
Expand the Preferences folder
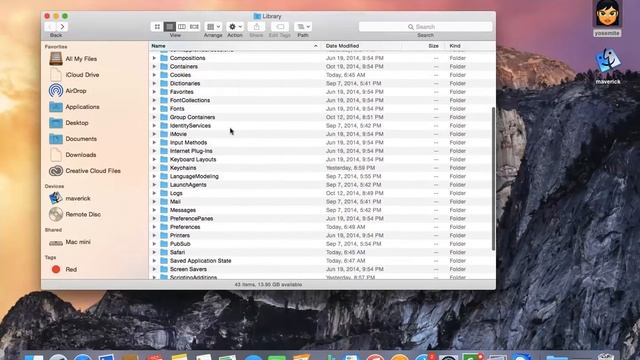pyautogui.click(x=154, y=227)
